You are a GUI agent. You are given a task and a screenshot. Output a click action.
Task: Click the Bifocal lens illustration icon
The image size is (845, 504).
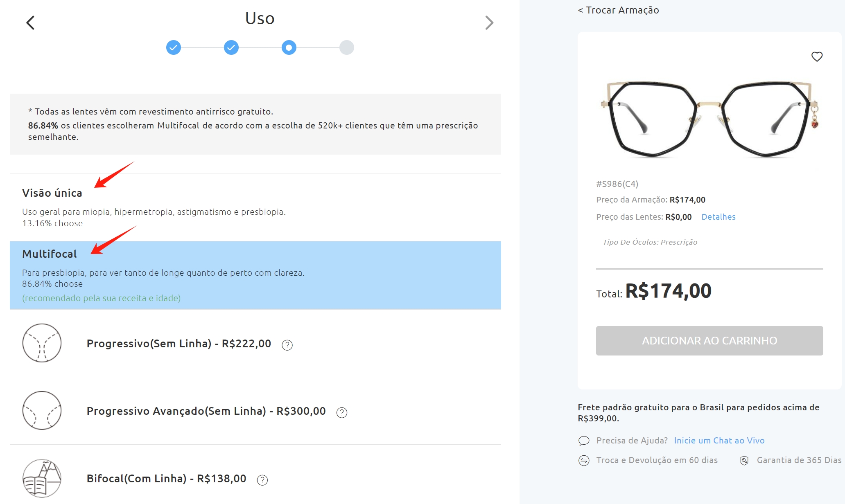point(42,478)
